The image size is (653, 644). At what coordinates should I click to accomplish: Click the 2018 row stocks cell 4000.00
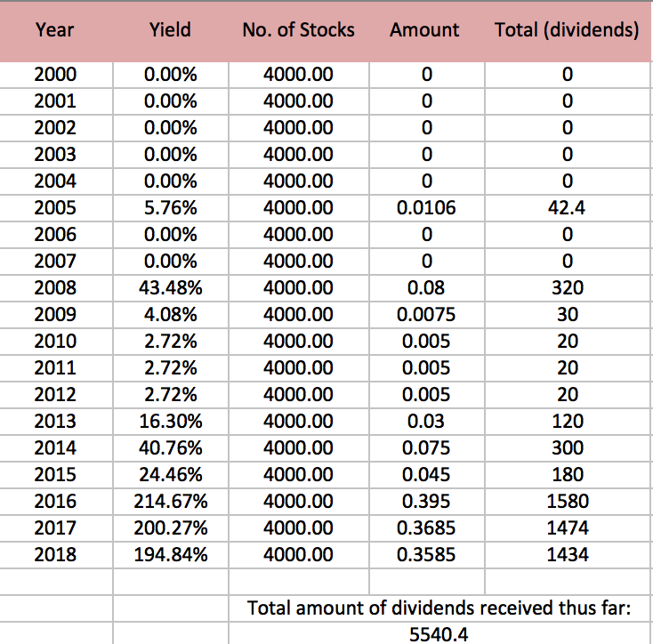pyautogui.click(x=299, y=554)
